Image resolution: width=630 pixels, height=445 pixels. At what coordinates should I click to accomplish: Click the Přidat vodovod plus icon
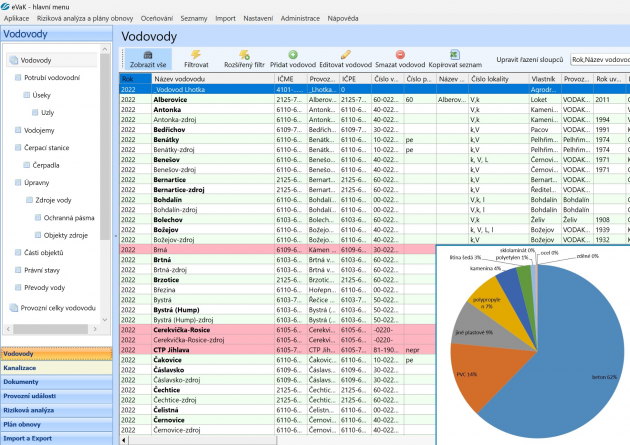(293, 54)
